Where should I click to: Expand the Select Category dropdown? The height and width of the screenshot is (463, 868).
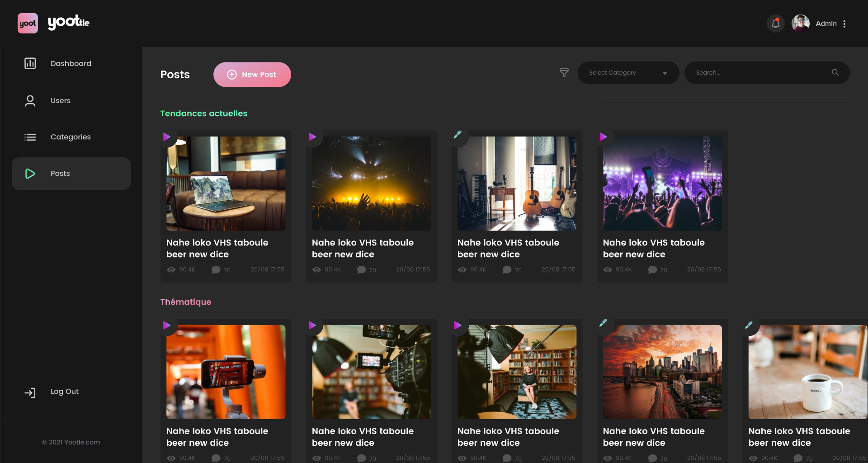[x=627, y=73]
